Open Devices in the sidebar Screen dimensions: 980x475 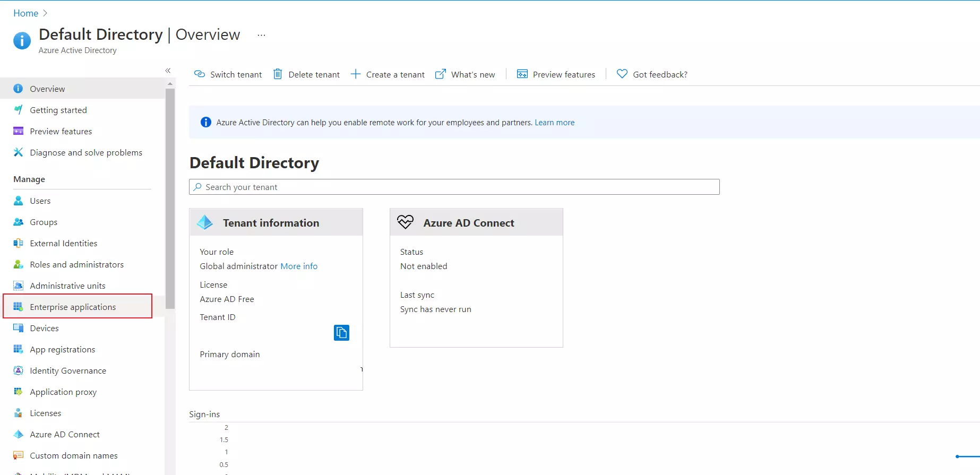[82, 328]
